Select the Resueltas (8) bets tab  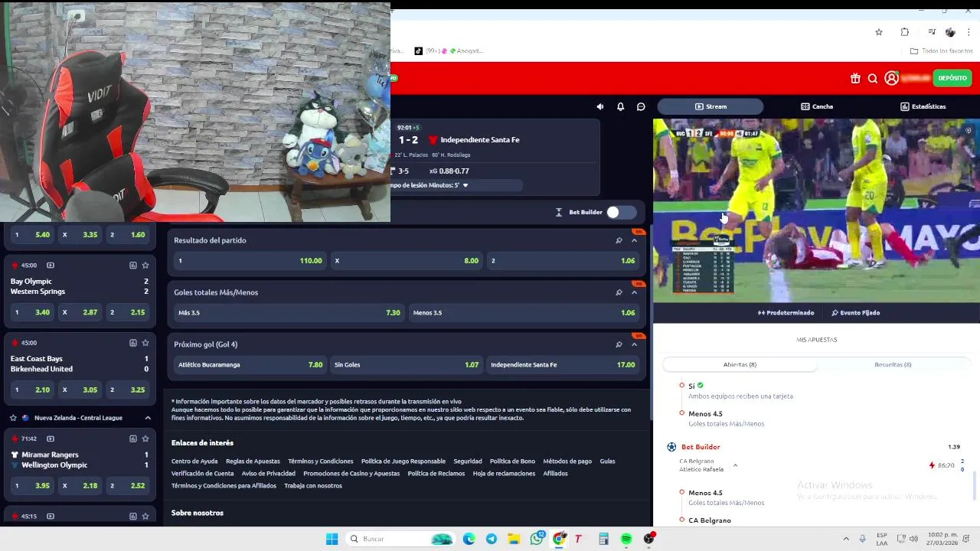tap(893, 364)
